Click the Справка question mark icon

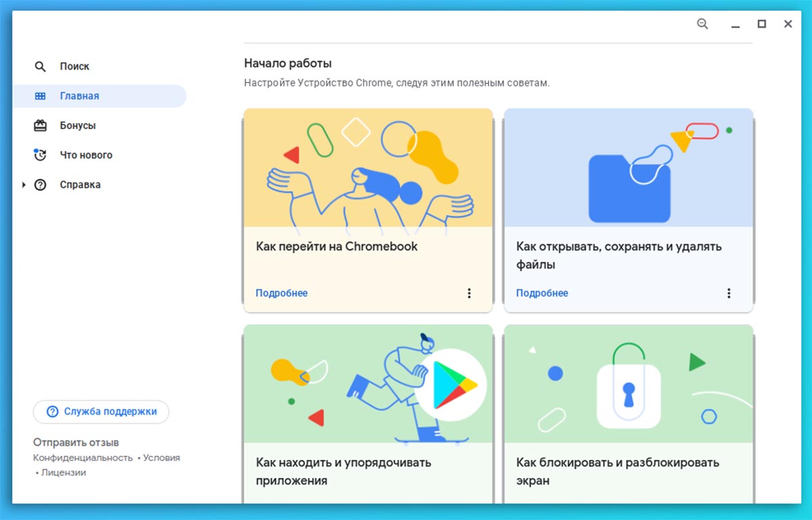pyautogui.click(x=40, y=185)
